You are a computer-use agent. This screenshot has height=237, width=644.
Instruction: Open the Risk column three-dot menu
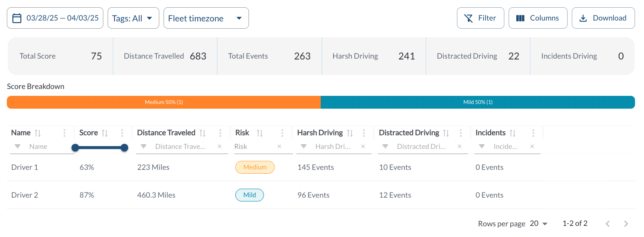pos(282,133)
